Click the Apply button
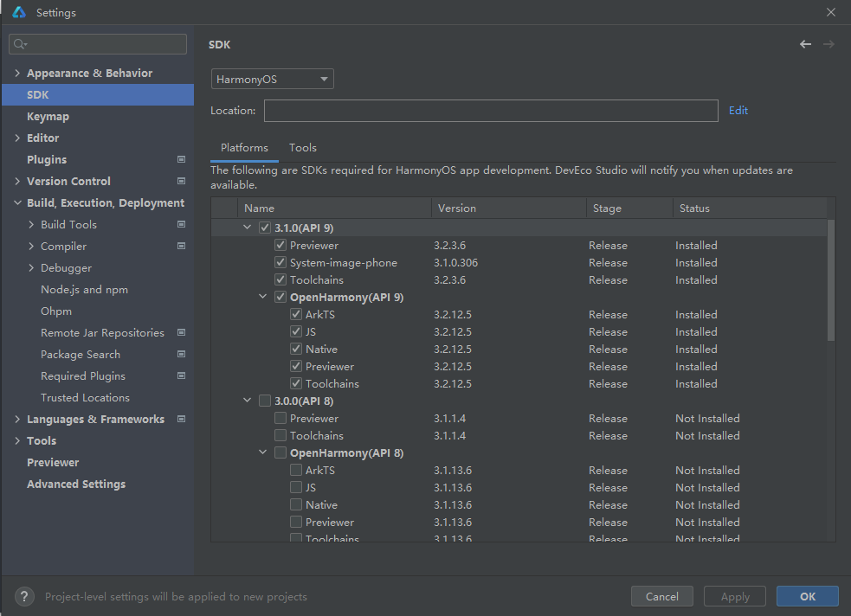This screenshot has width=851, height=616. click(x=735, y=596)
